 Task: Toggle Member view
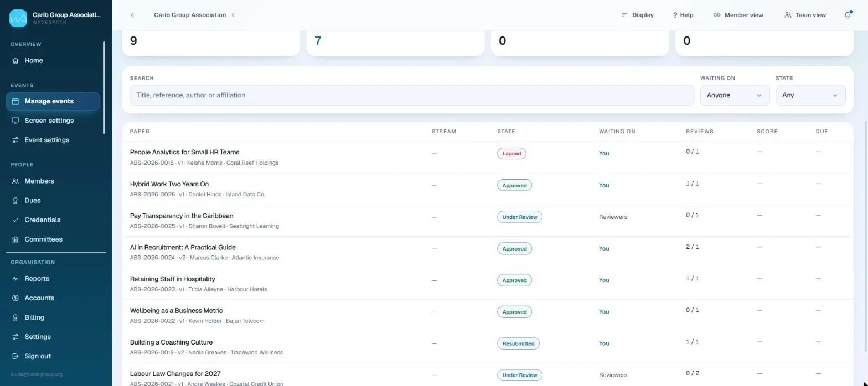pyautogui.click(x=738, y=15)
